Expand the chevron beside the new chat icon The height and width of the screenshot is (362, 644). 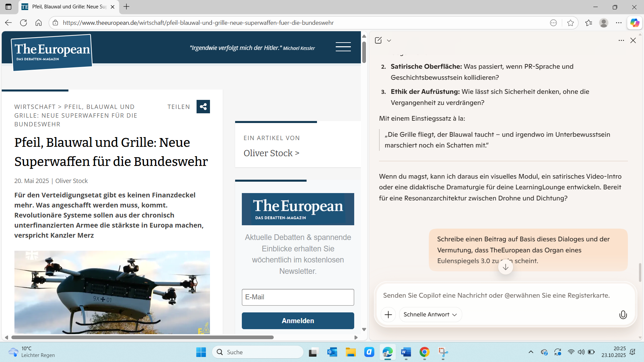(389, 41)
